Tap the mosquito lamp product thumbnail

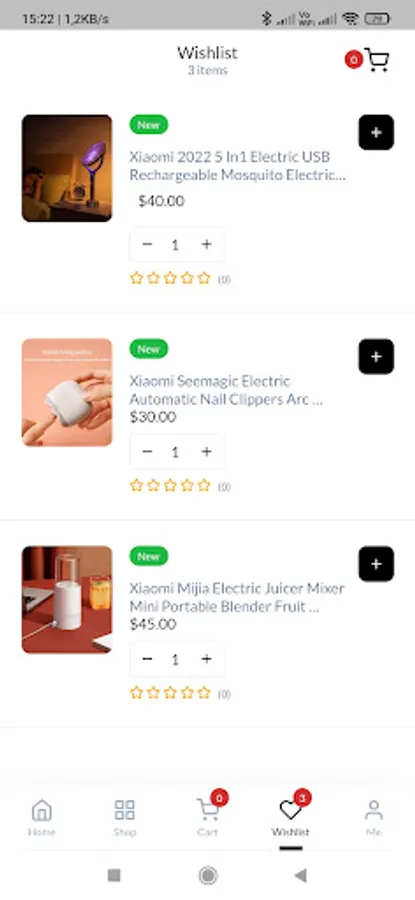(x=67, y=168)
